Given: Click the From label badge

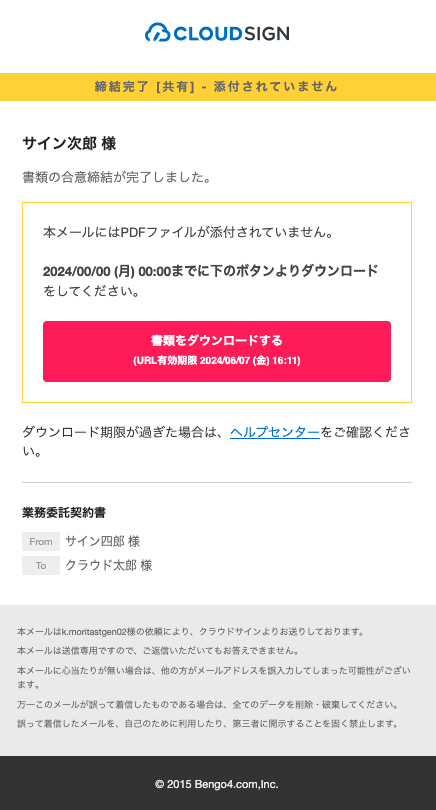Looking at the screenshot, I should (x=41, y=541).
